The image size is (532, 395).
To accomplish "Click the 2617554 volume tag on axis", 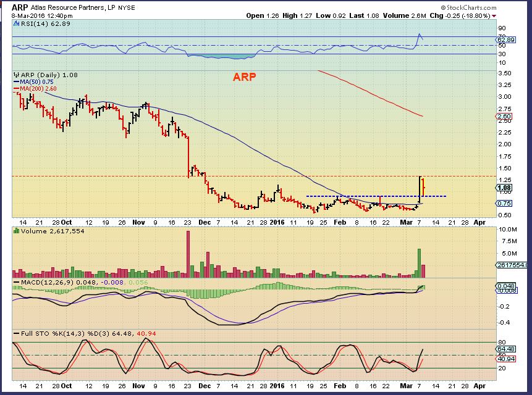I will click(512, 265).
